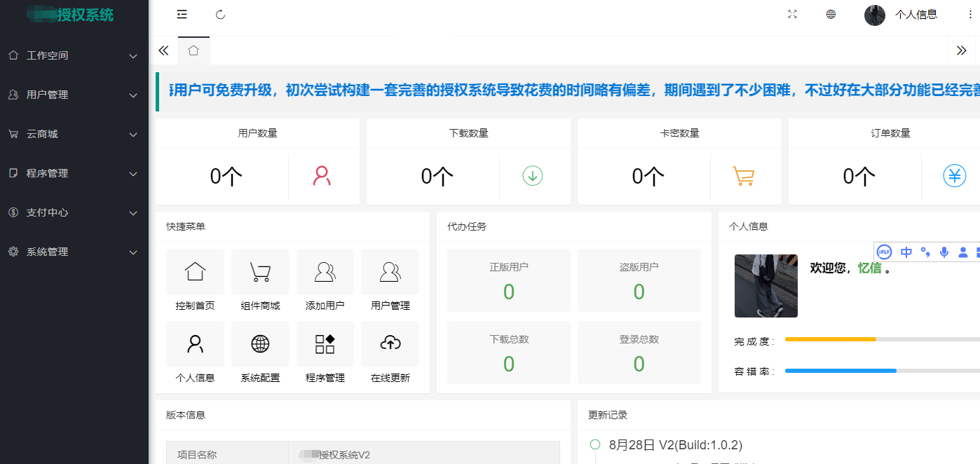Open 程序管理 quick menu shortcut
Viewport: 980px width, 464px height.
click(325, 353)
